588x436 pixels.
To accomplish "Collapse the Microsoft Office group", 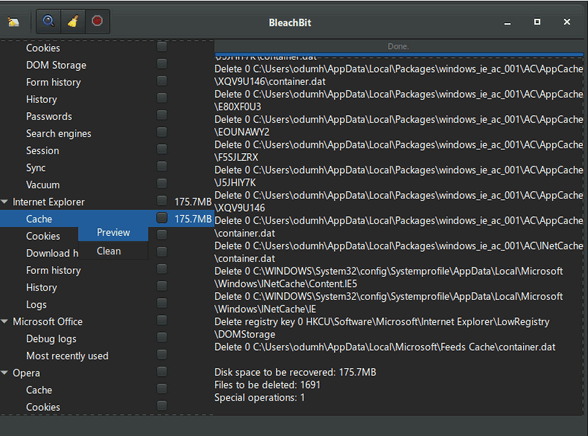I will pos(4,321).
